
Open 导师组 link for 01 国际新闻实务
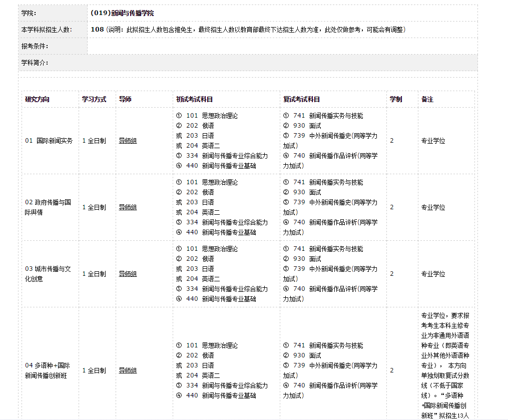(128, 141)
